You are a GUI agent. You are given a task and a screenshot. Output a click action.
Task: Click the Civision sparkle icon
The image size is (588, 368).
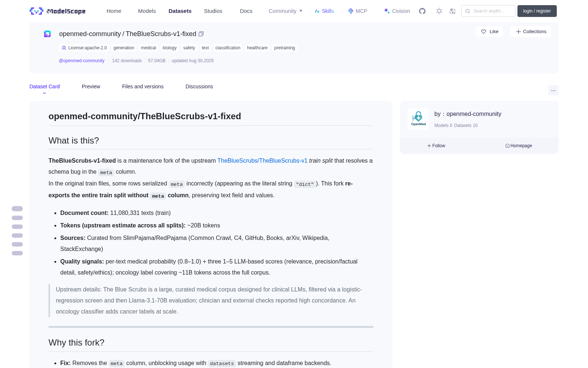pos(387,11)
